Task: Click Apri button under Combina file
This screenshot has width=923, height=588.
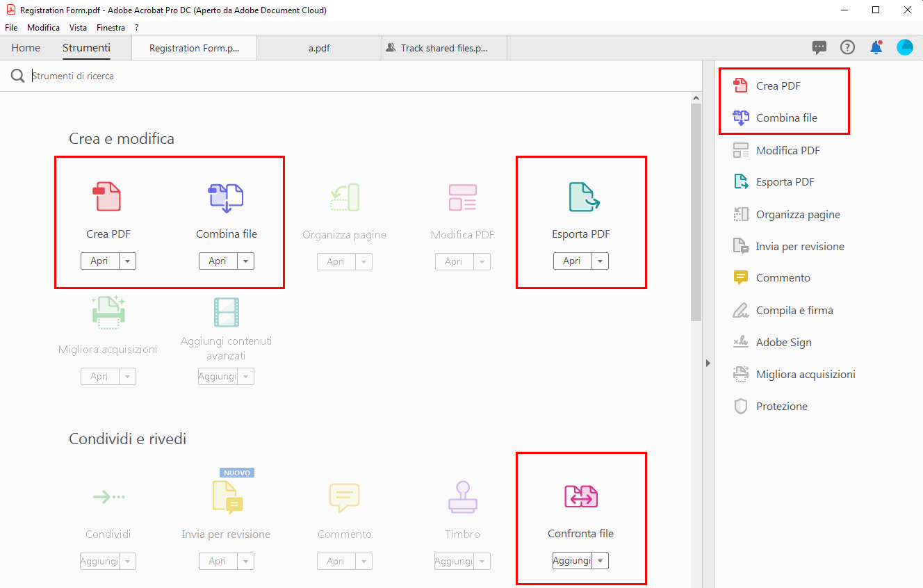Action: tap(218, 261)
